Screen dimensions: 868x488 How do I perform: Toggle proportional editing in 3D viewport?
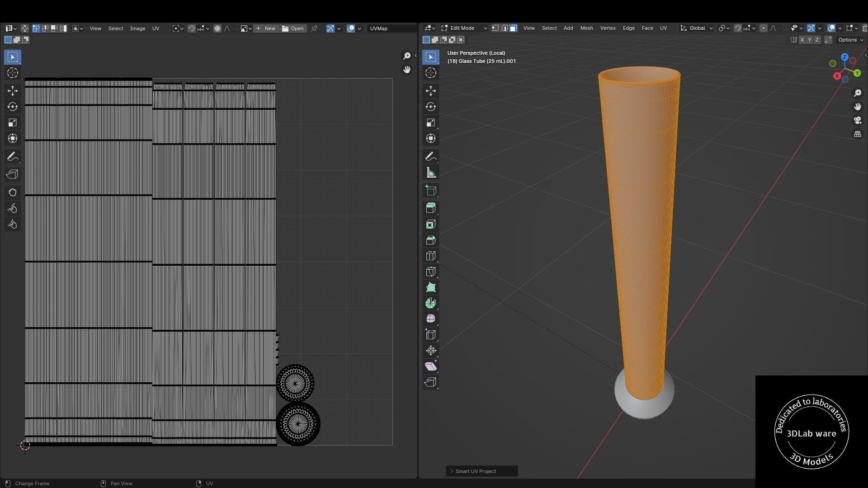pos(764,28)
